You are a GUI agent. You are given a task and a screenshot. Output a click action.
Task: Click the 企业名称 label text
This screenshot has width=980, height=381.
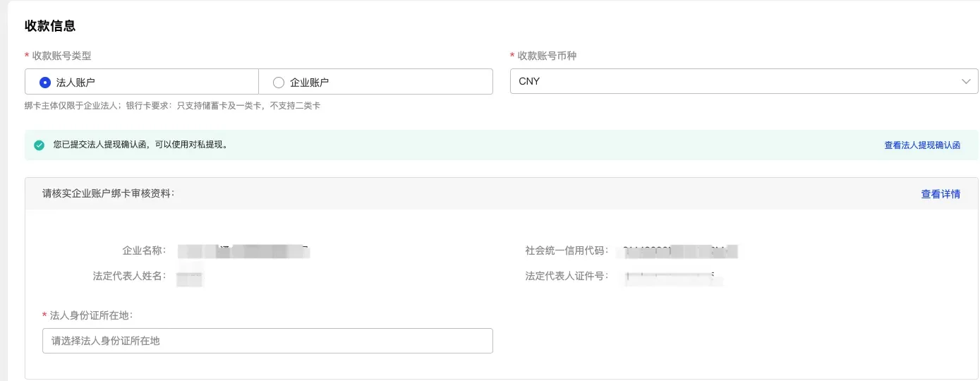[143, 250]
